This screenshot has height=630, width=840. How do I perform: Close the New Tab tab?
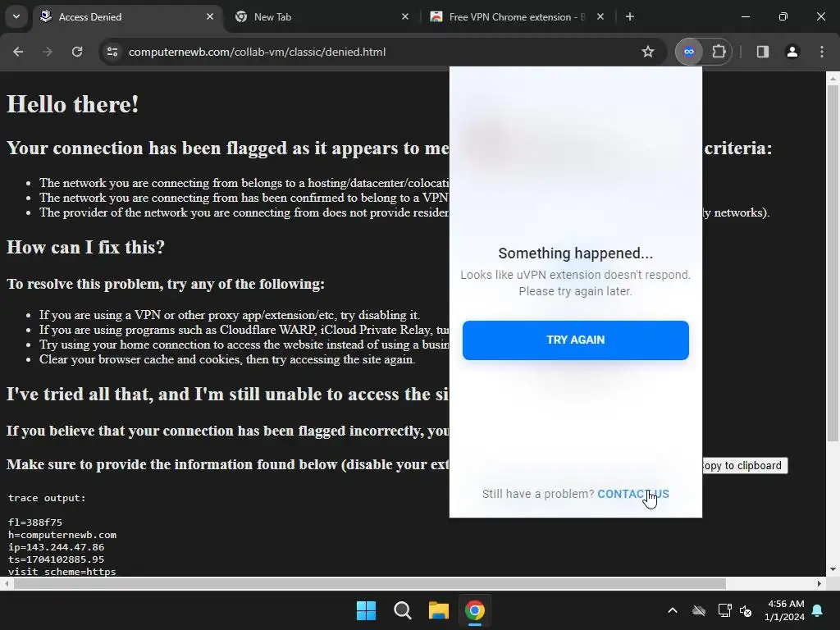pyautogui.click(x=405, y=17)
